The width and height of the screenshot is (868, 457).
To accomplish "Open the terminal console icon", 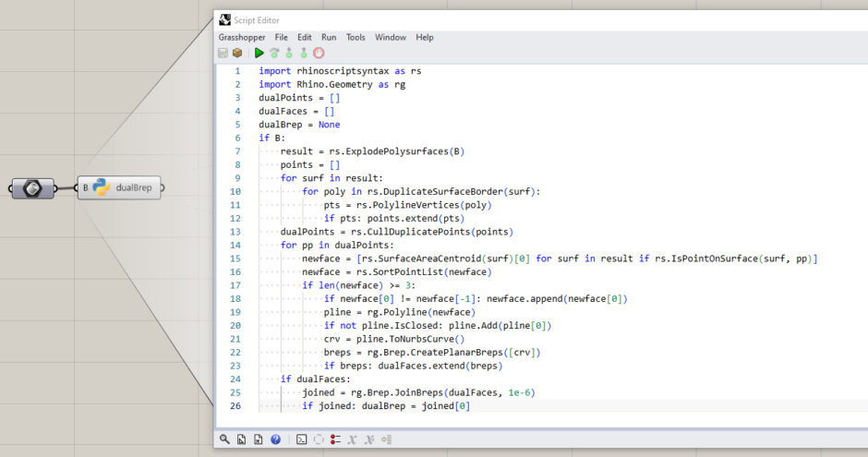I will [x=301, y=439].
